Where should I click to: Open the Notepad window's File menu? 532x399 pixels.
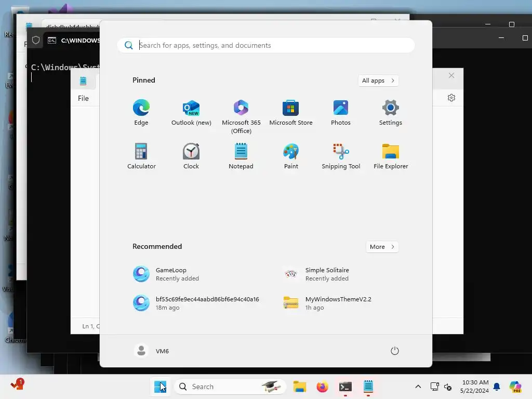point(83,98)
